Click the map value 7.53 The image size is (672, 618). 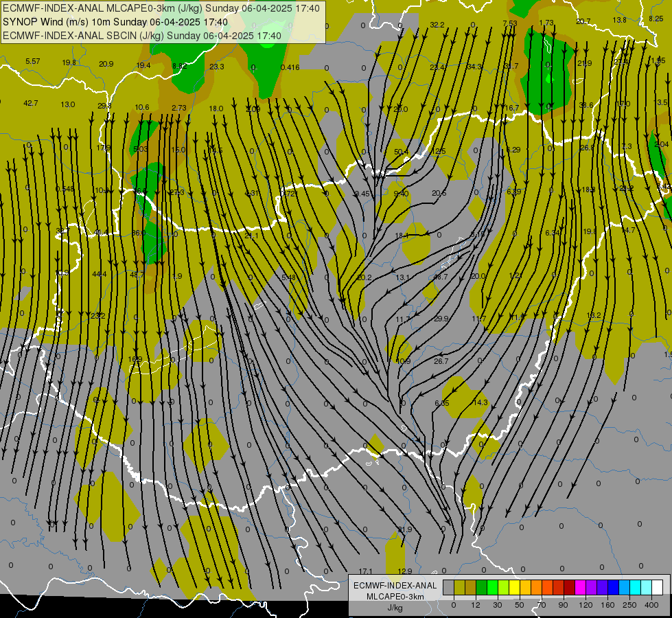click(x=510, y=23)
